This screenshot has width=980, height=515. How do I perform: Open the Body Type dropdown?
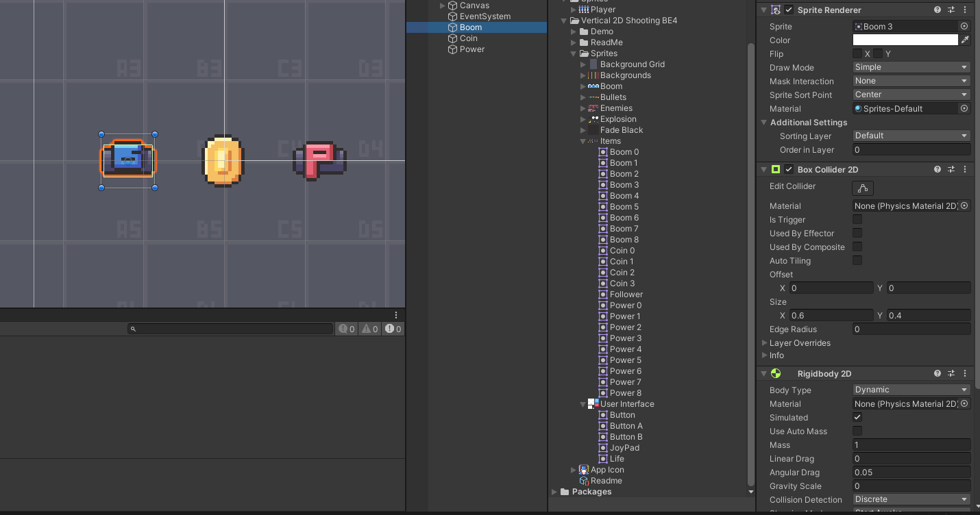click(x=911, y=390)
